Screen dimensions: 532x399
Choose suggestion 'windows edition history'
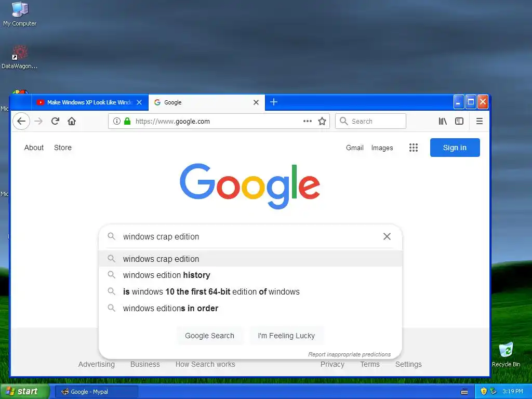coord(250,275)
